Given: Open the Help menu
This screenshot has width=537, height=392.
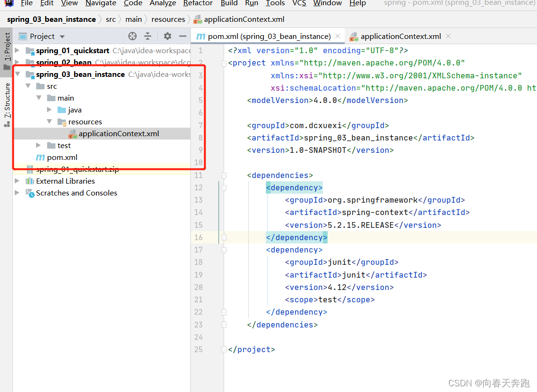Looking at the screenshot, I should click(358, 3).
